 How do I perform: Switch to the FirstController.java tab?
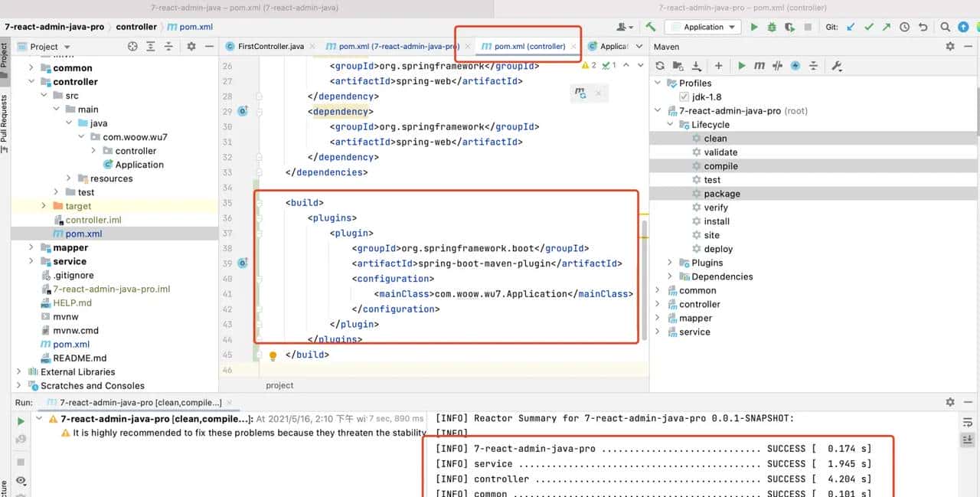coord(271,46)
